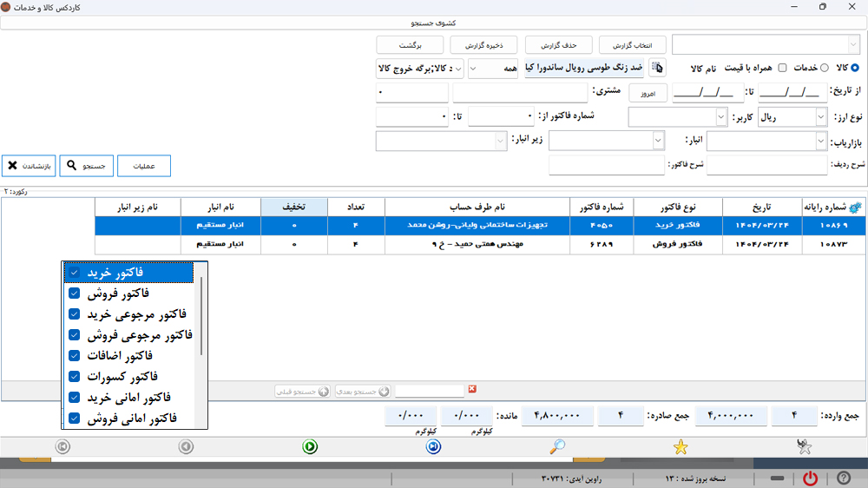Click the blue skip-to-last record icon
The width and height of the screenshot is (868, 488).
click(x=434, y=447)
